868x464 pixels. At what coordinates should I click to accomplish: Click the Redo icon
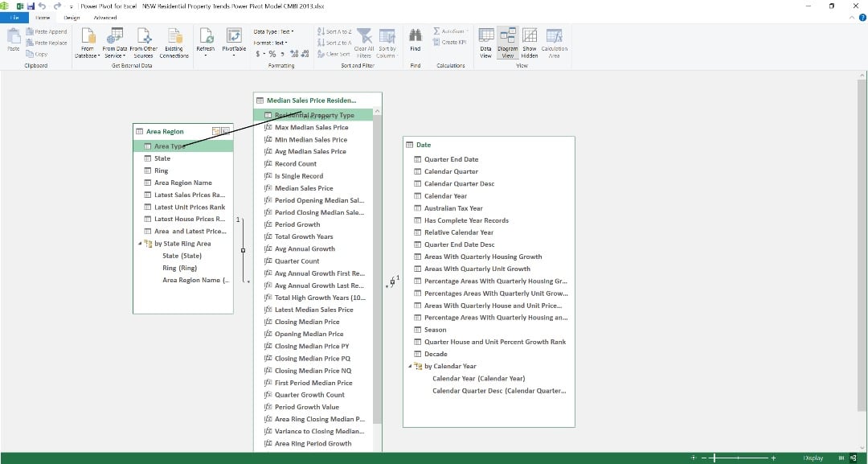57,6
